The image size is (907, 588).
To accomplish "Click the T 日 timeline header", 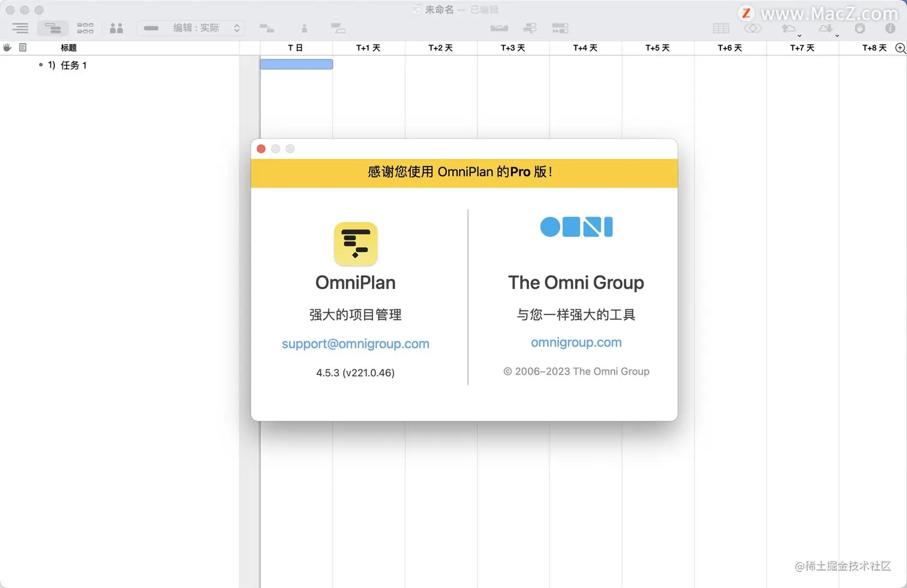I will 296,48.
